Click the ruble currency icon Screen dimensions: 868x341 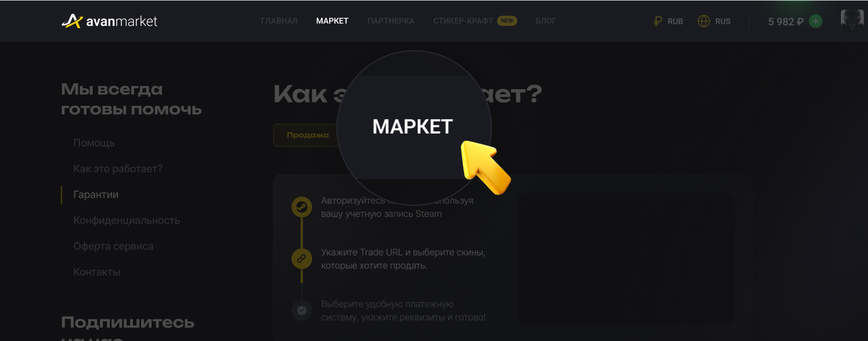(658, 21)
